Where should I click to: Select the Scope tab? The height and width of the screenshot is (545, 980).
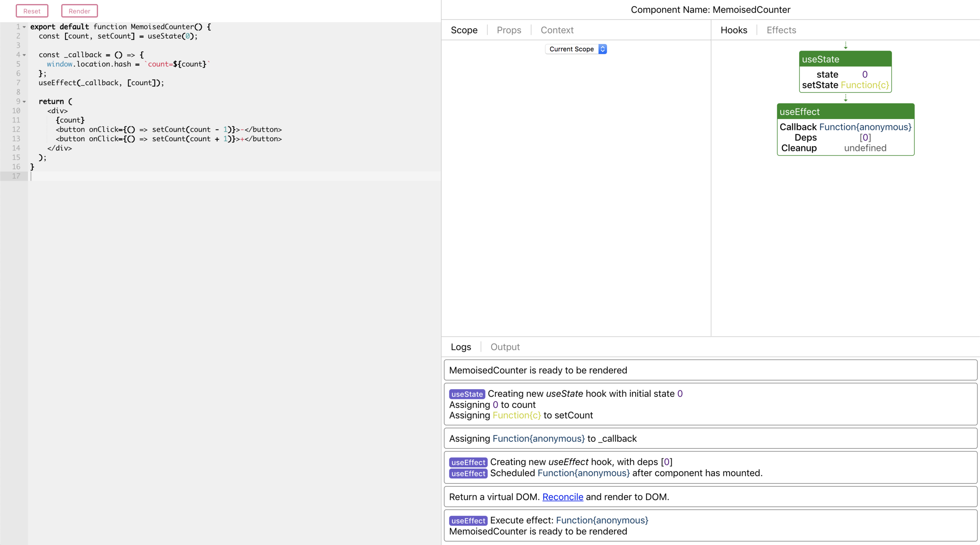pos(464,30)
